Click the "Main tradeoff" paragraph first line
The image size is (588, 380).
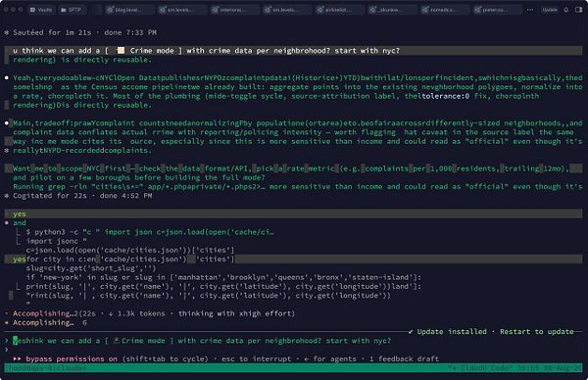pos(297,123)
